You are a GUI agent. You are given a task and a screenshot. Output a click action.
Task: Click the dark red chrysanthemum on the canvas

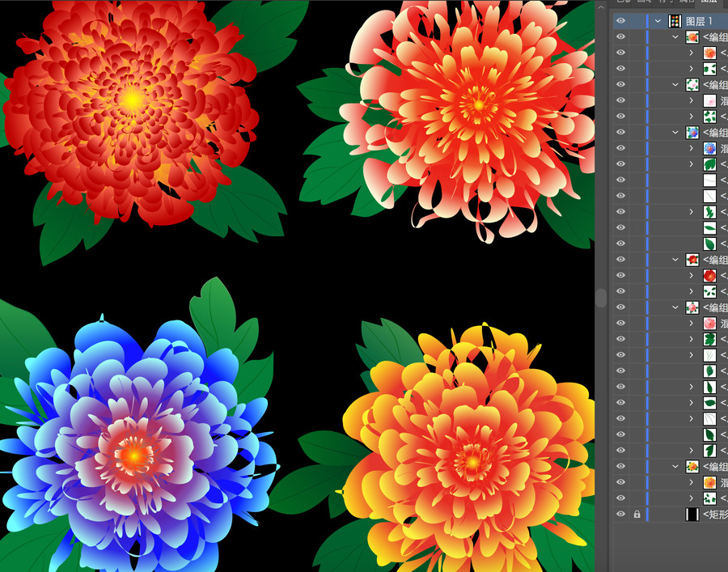131,112
